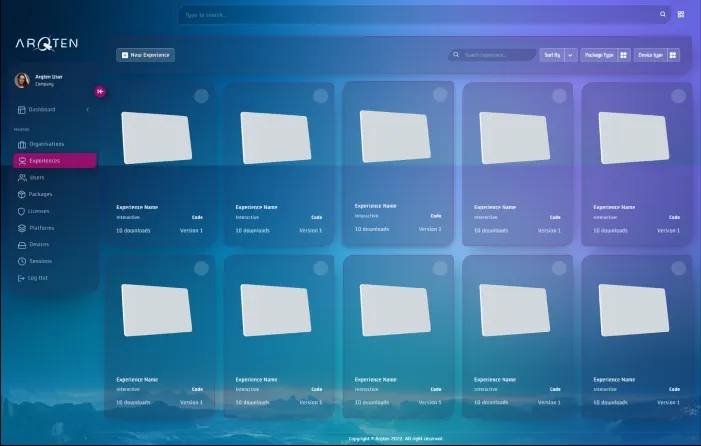
Task: Open the Arqten User profile avatar
Action: (22, 80)
